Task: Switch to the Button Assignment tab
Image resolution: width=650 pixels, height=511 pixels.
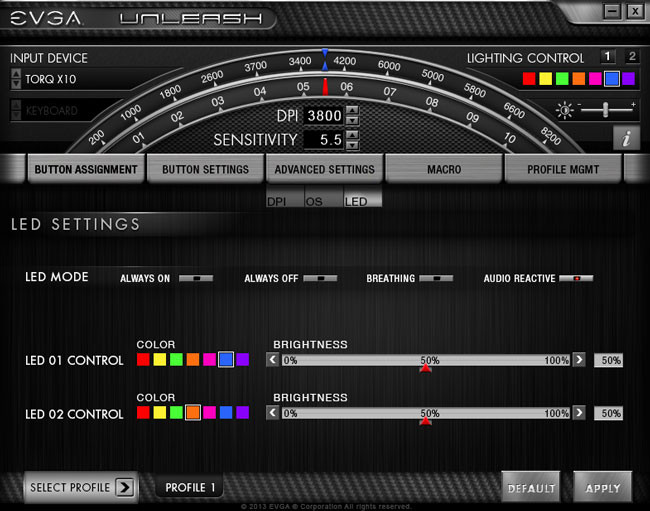Action: 85,170
